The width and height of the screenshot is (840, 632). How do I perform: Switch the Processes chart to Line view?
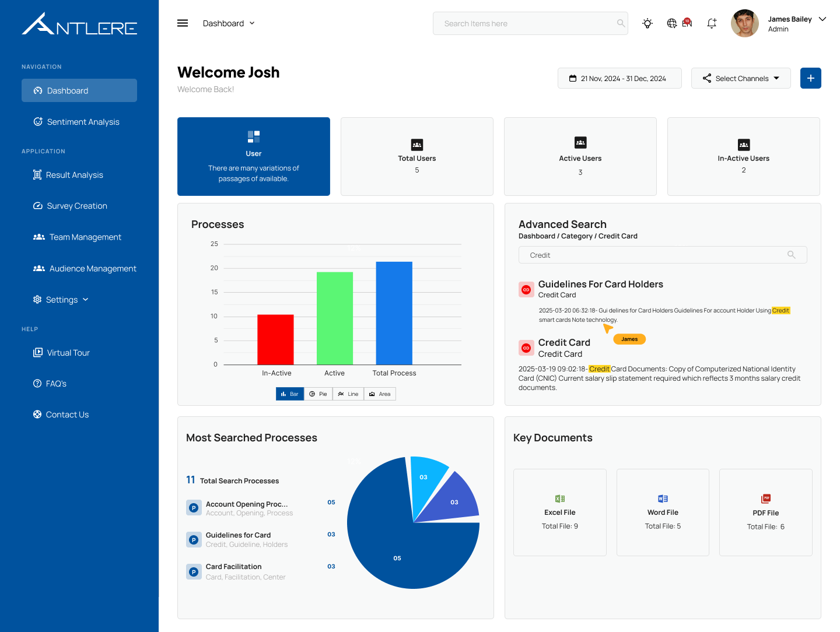click(348, 394)
